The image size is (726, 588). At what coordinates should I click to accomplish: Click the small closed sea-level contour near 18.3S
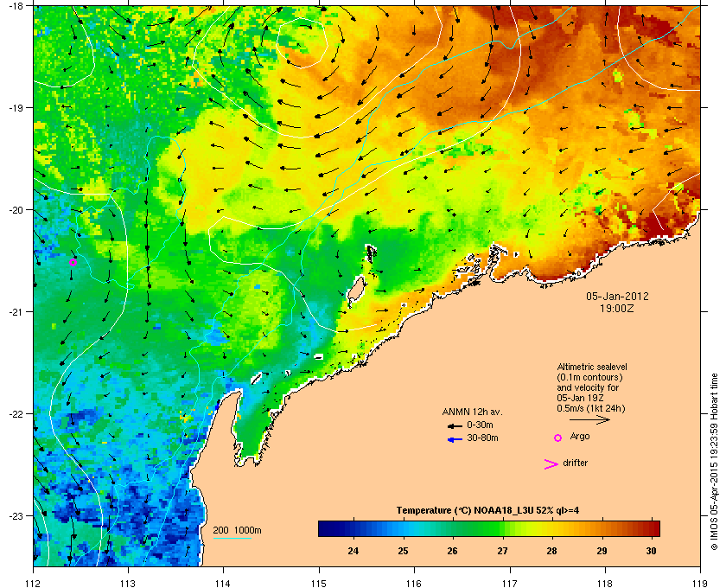click(x=302, y=42)
